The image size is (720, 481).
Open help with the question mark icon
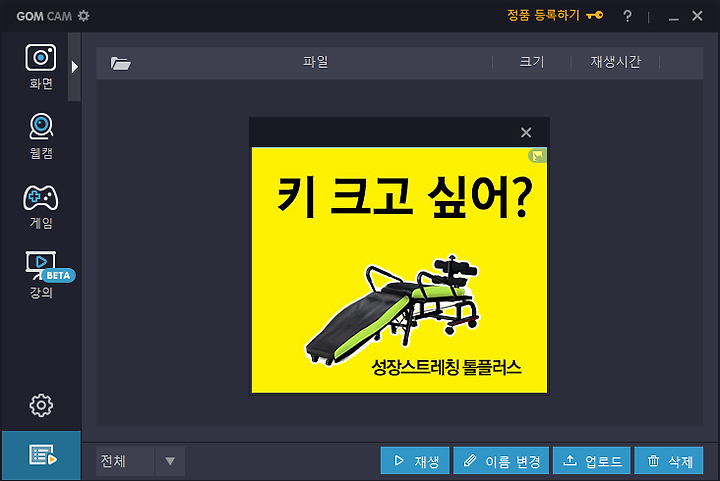627,17
